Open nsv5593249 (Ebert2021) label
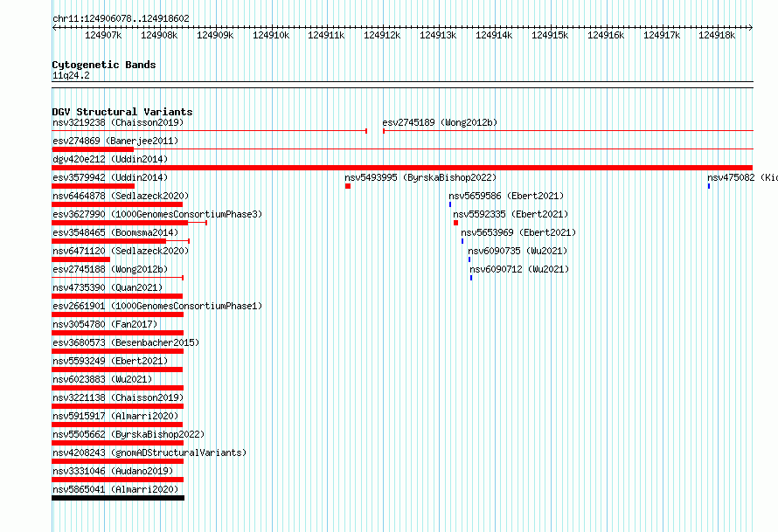 [110, 361]
